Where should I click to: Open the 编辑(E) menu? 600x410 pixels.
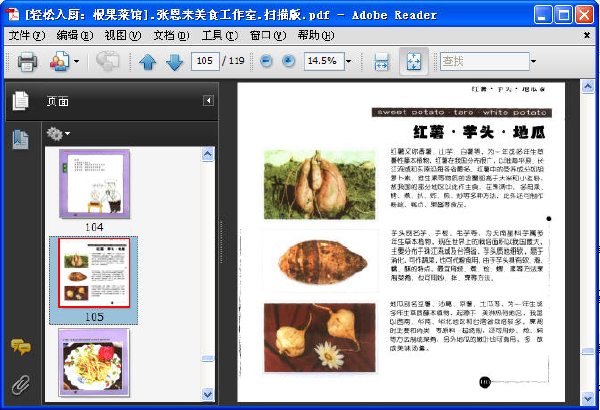(x=75, y=36)
